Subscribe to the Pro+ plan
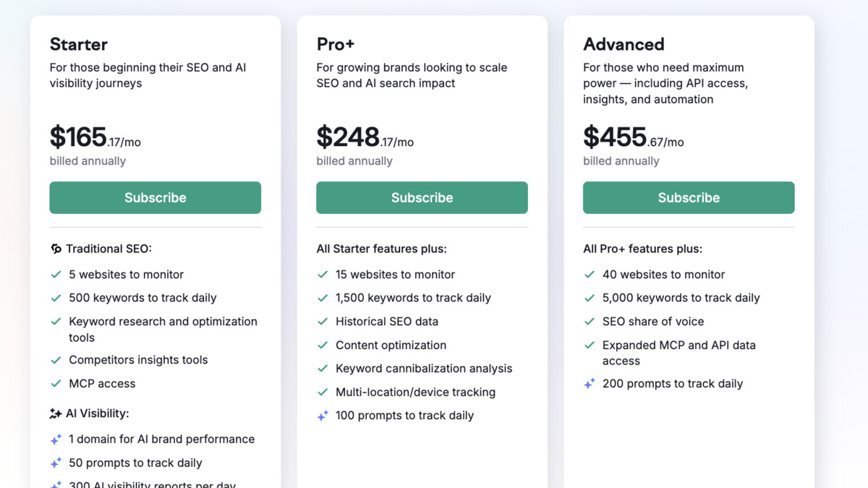The width and height of the screenshot is (868, 488). [x=422, y=197]
